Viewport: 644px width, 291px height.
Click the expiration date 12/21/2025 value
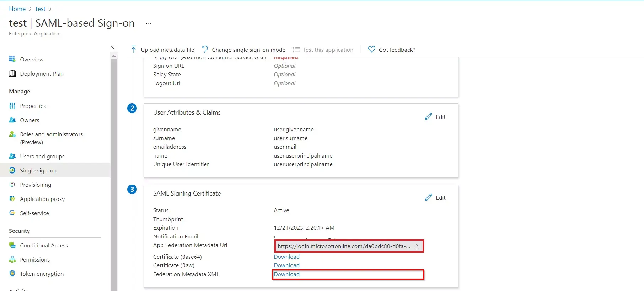pyautogui.click(x=304, y=227)
